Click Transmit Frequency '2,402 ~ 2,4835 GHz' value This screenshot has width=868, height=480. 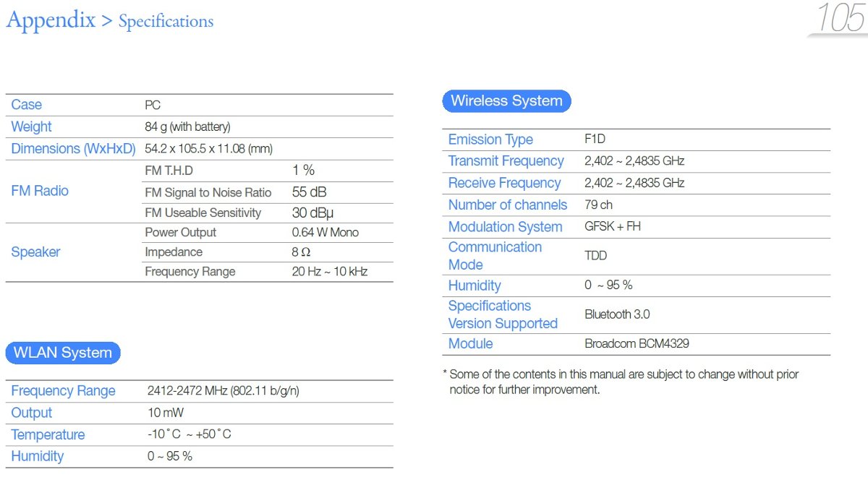pos(634,161)
